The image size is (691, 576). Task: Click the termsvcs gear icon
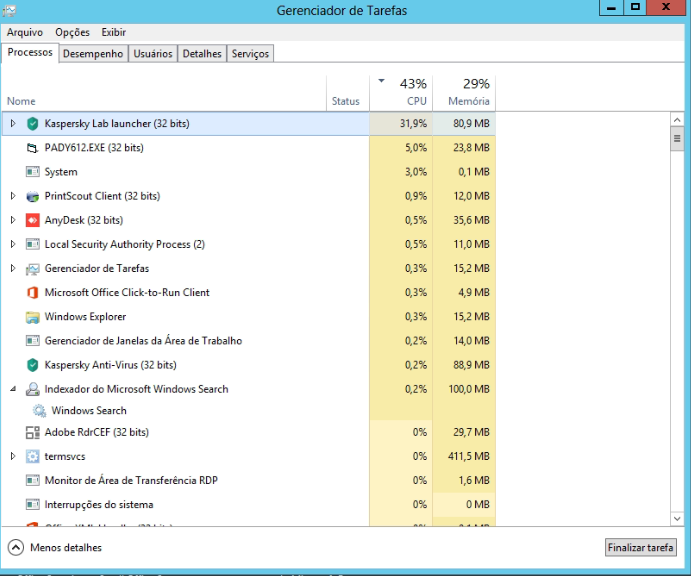pyautogui.click(x=33, y=457)
